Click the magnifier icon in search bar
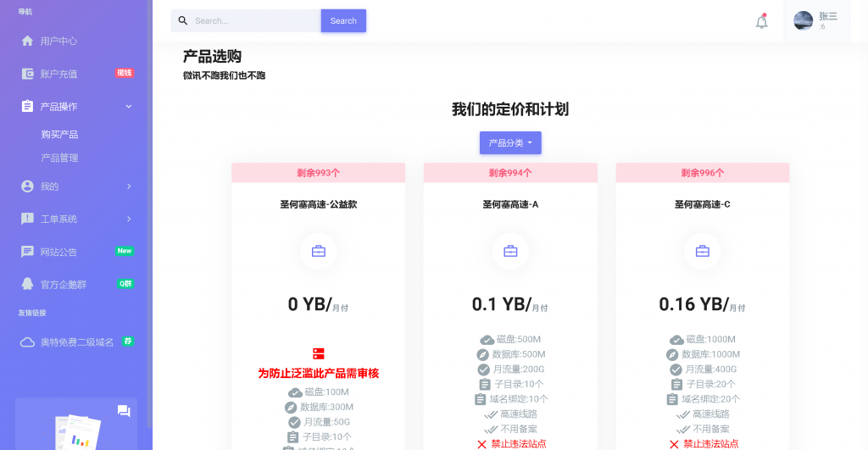The width and height of the screenshot is (868, 450). (183, 20)
